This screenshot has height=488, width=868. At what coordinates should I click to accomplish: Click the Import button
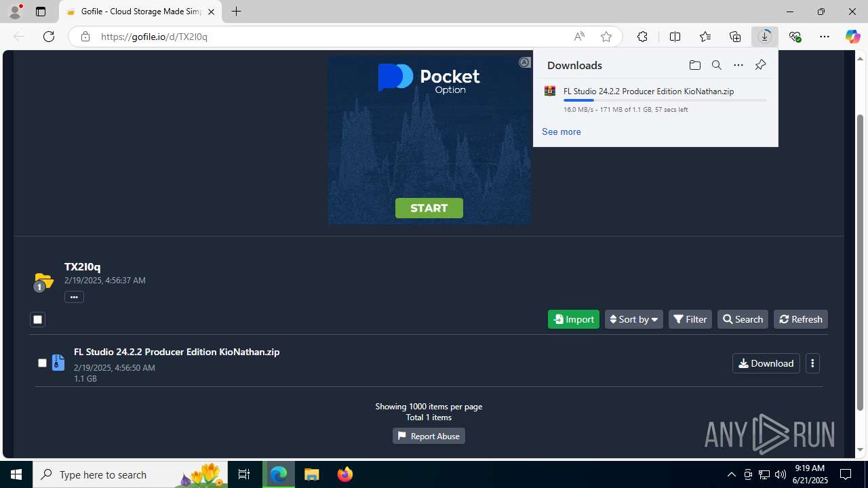574,319
